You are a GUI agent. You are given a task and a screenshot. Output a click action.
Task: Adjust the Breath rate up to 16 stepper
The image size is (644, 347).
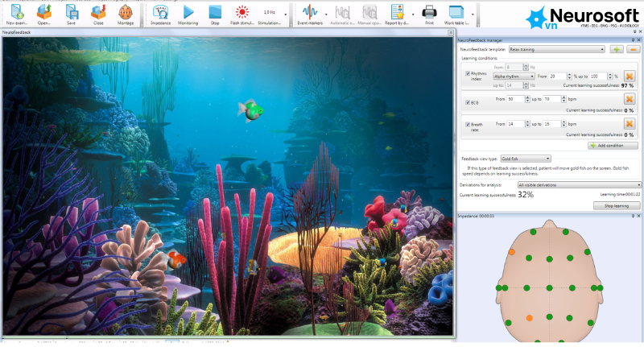click(564, 124)
